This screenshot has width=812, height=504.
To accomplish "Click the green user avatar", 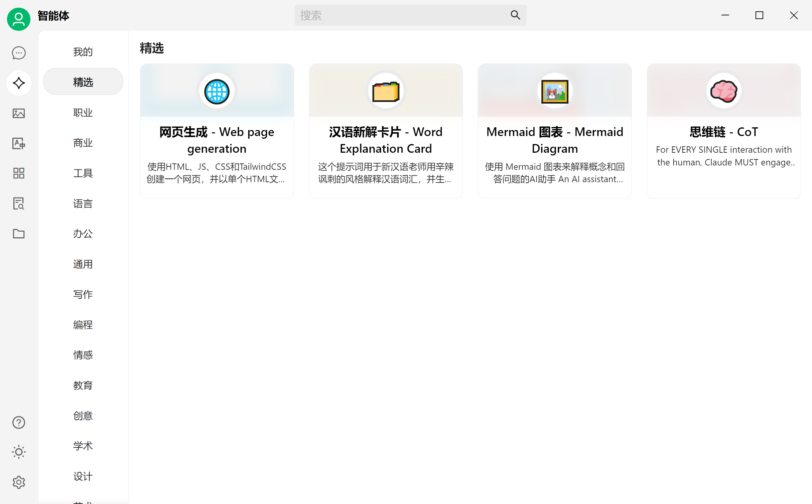I will pos(19,19).
